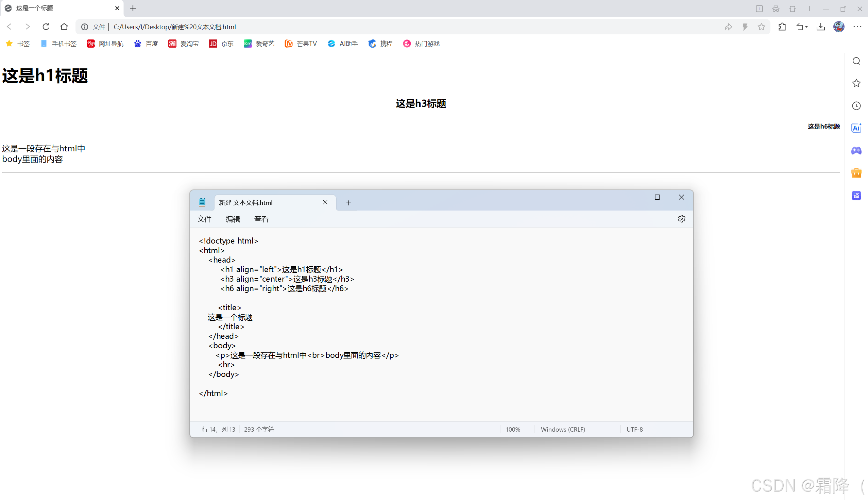Open Notepad 编辑 menu

click(233, 219)
